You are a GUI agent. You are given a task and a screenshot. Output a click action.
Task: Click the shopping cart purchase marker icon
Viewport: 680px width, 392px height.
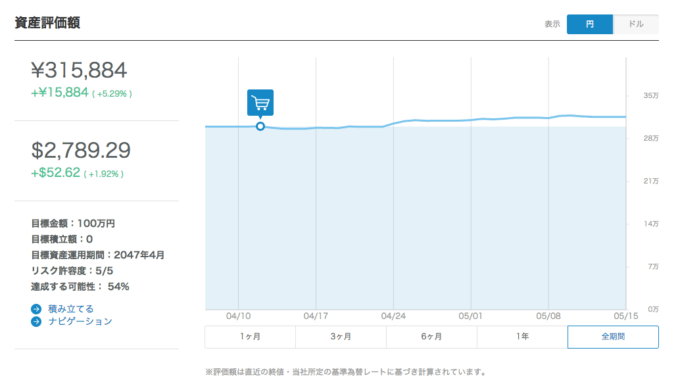260,103
